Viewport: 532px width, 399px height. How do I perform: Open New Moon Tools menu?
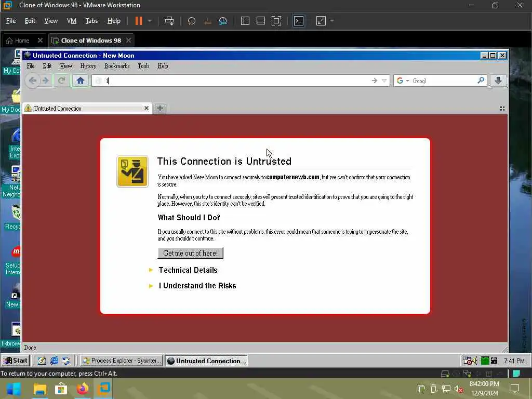coord(143,66)
